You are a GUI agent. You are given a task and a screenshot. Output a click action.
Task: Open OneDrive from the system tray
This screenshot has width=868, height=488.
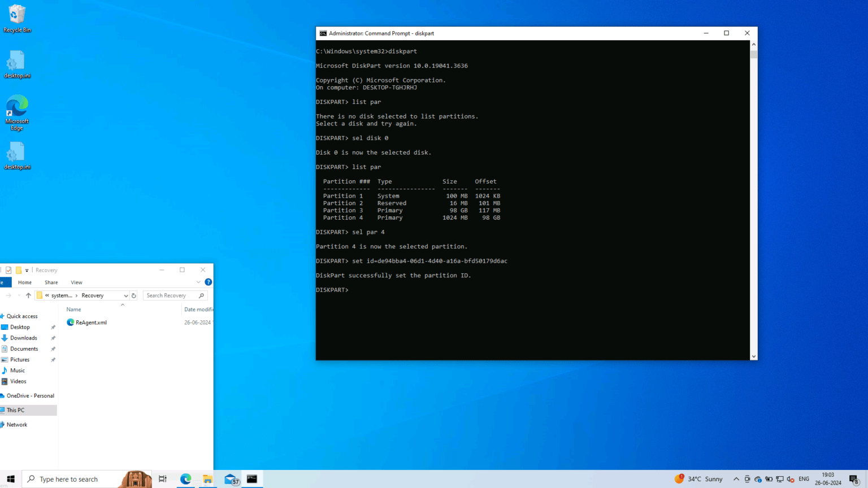click(757, 479)
